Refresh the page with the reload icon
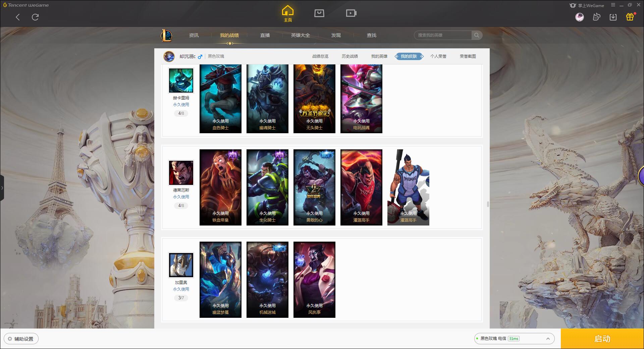This screenshot has height=349, width=644. click(35, 17)
